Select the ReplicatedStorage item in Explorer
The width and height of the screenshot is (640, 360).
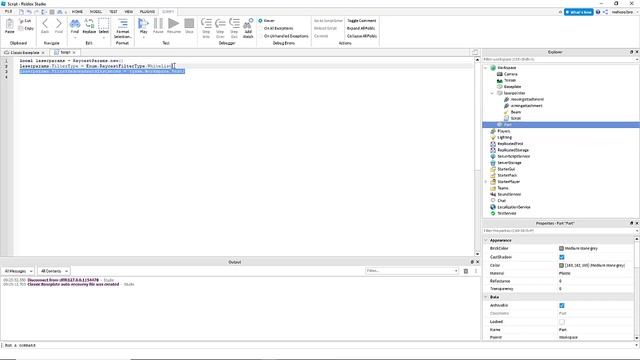pyautogui.click(x=513, y=150)
